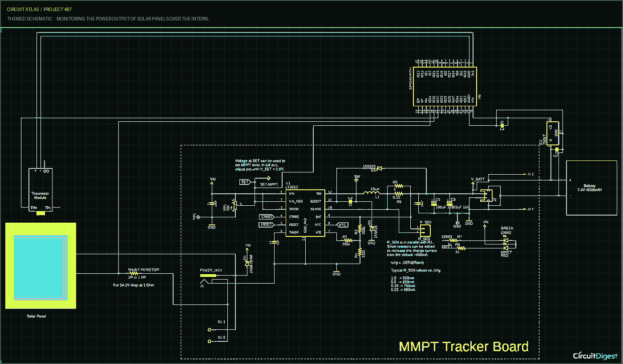
Task: Select the X1-1 terminal circle
Action: click(x=210, y=329)
